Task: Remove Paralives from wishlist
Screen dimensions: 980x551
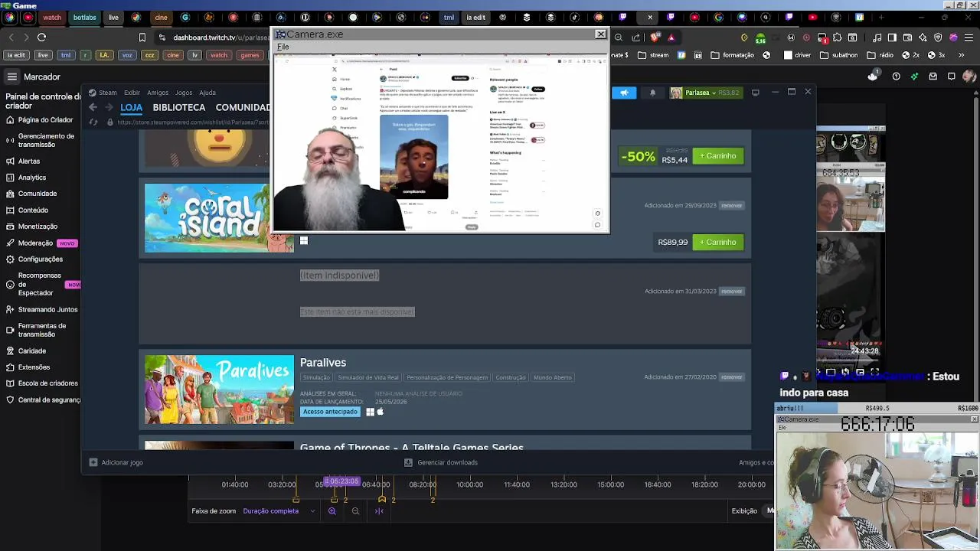Action: (x=731, y=377)
